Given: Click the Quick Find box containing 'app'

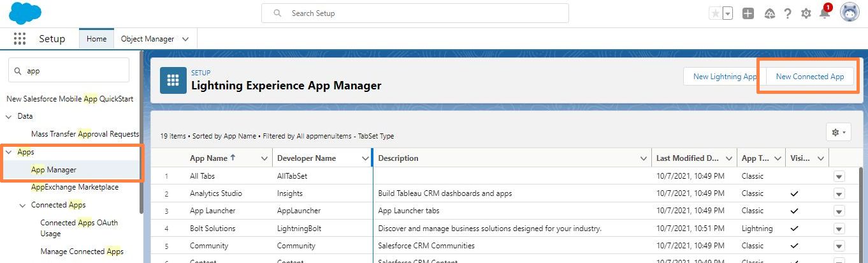Looking at the screenshot, I should pyautogui.click(x=69, y=71).
